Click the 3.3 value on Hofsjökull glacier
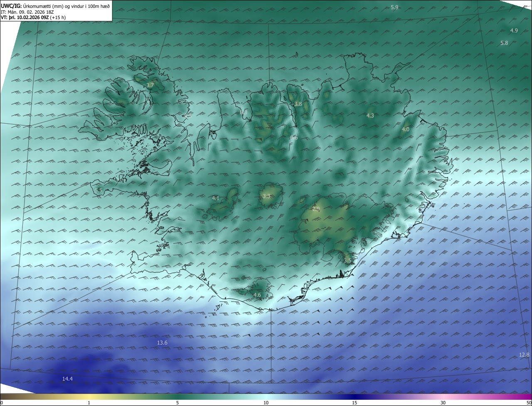Viewport: 532px width, 406px height. [266, 196]
